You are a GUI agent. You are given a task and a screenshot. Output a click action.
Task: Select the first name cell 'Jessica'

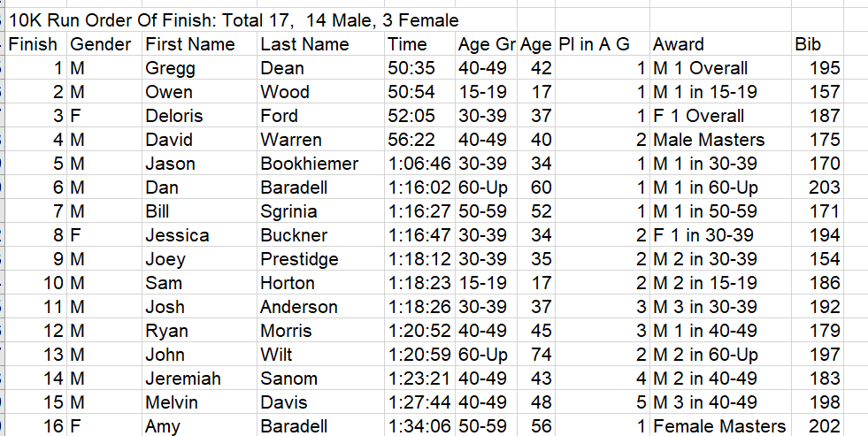click(x=177, y=235)
